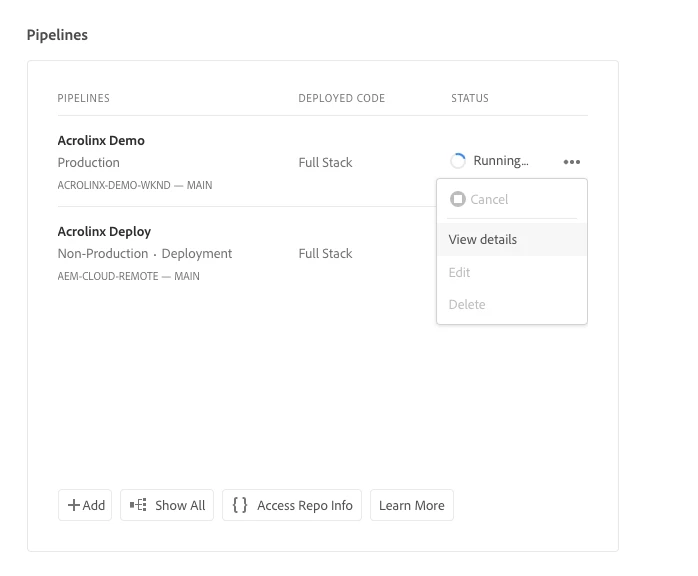Choose Delete in the pipeline menu
The image size is (698, 576).
coord(512,304)
